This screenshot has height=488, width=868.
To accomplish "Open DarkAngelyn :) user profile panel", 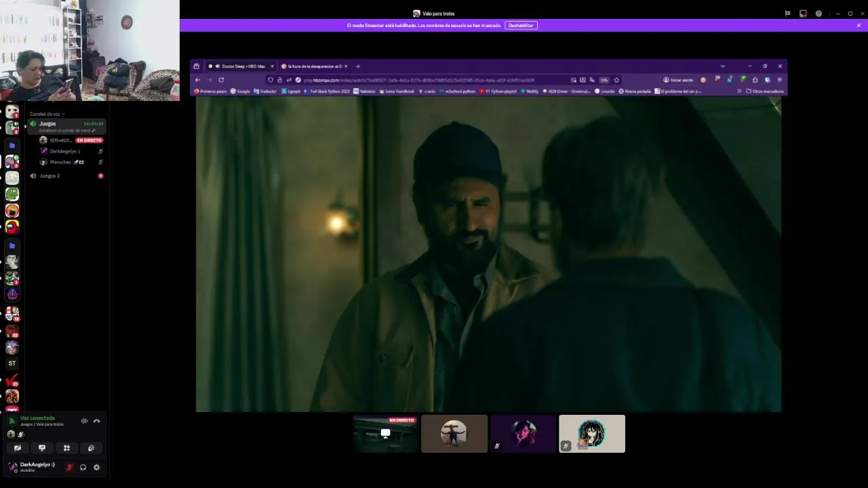I will (x=33, y=467).
